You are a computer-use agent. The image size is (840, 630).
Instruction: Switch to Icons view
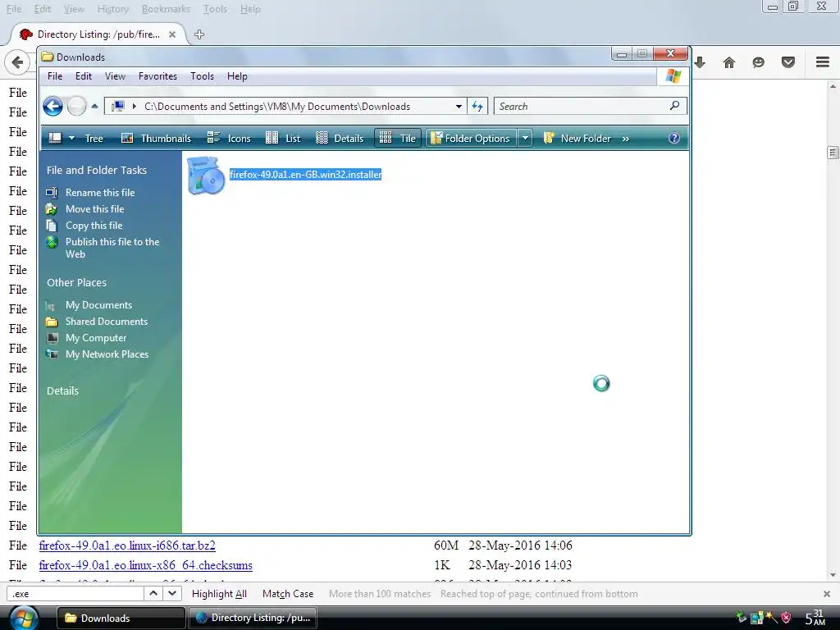pyautogui.click(x=229, y=138)
